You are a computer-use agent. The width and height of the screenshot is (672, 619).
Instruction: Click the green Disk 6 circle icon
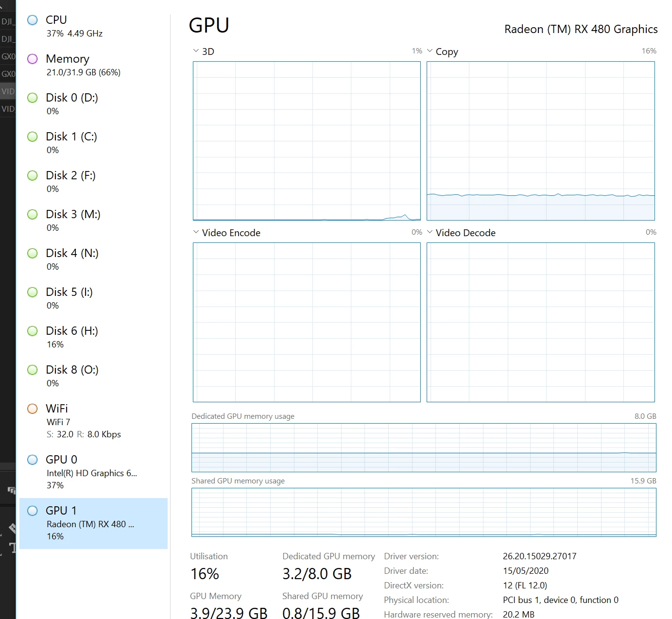pos(33,331)
